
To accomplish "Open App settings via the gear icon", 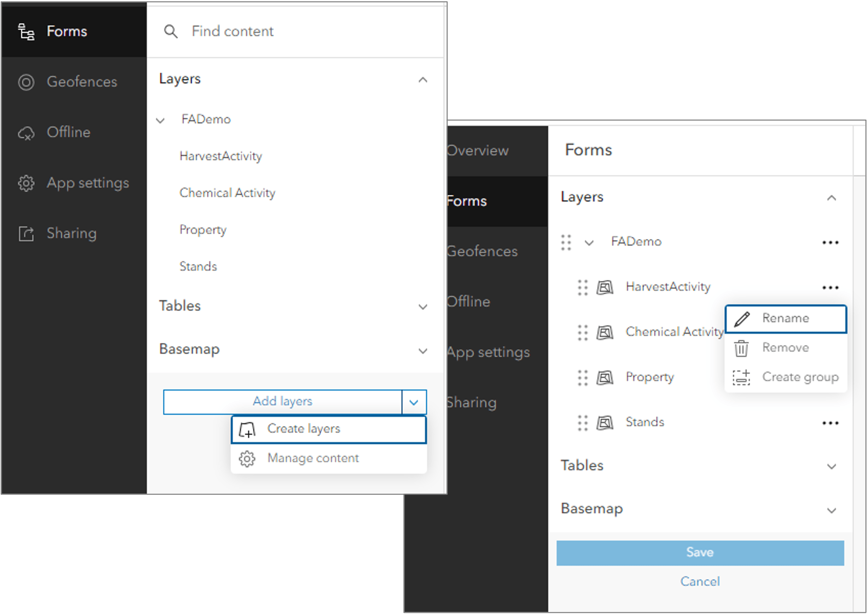I will point(26,183).
